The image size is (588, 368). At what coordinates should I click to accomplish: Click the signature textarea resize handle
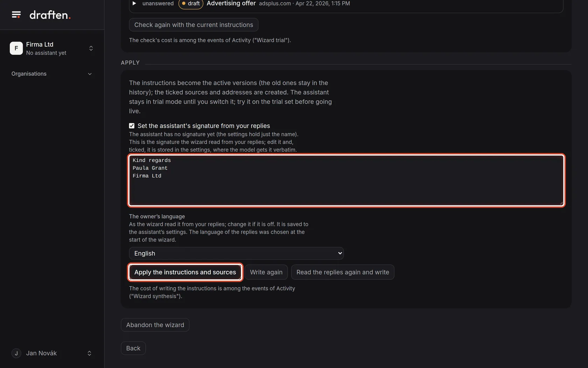point(561,203)
